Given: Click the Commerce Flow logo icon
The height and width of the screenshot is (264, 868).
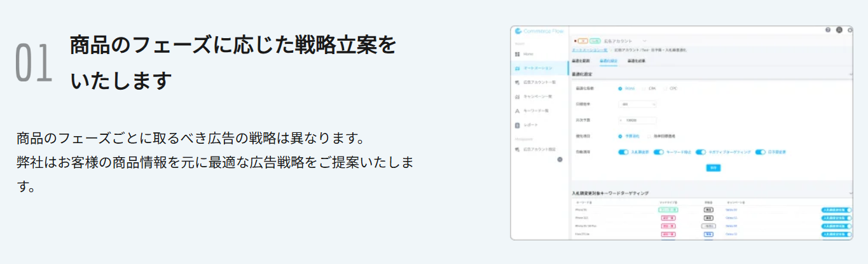Looking at the screenshot, I should coord(518,31).
